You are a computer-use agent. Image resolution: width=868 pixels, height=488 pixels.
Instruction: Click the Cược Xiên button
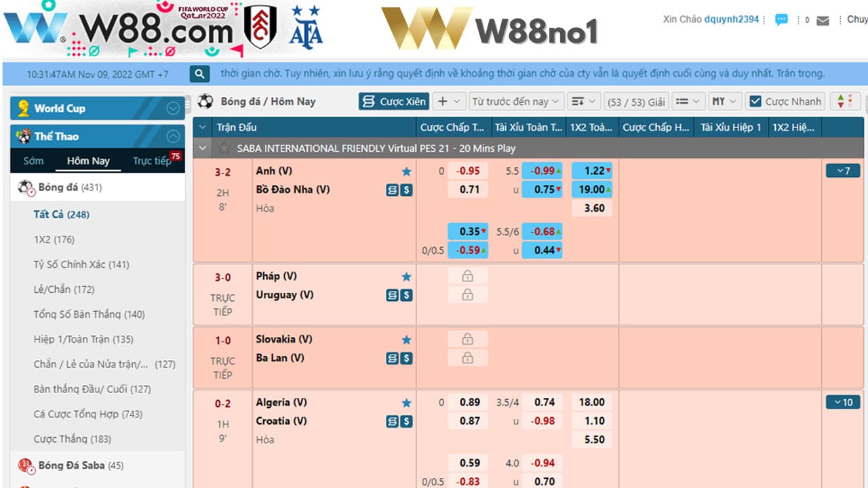click(394, 102)
